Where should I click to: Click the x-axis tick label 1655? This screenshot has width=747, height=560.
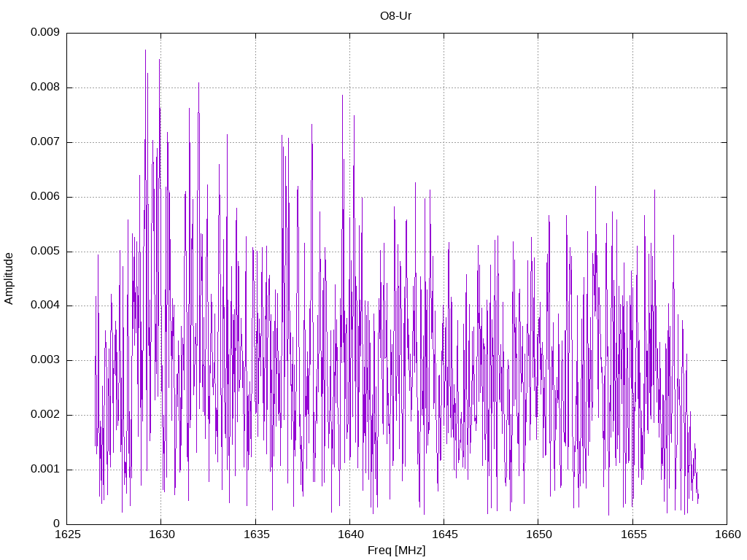[634, 534]
